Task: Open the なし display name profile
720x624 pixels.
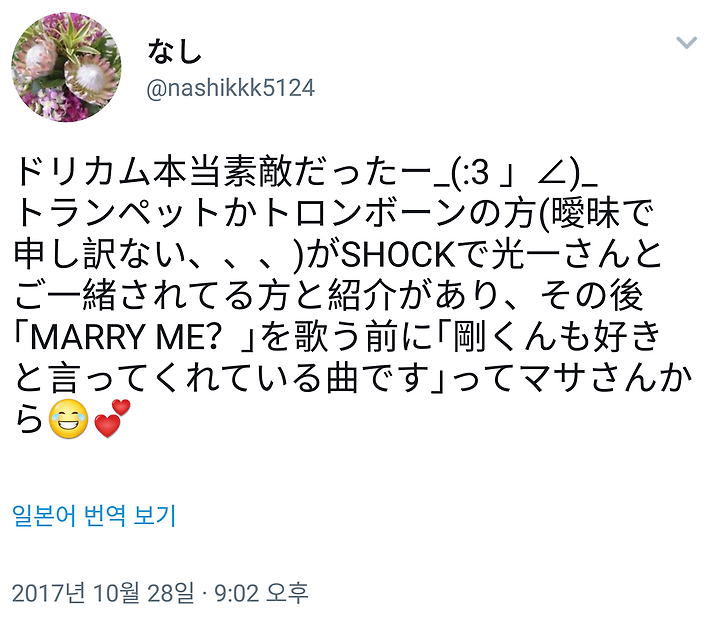Action: pos(174,51)
